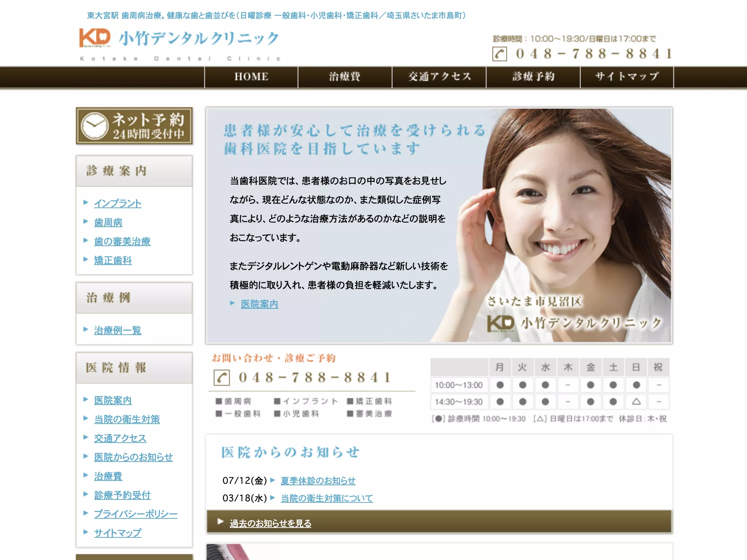
Task: Click the phone icon beside the header number
Action: (x=499, y=54)
